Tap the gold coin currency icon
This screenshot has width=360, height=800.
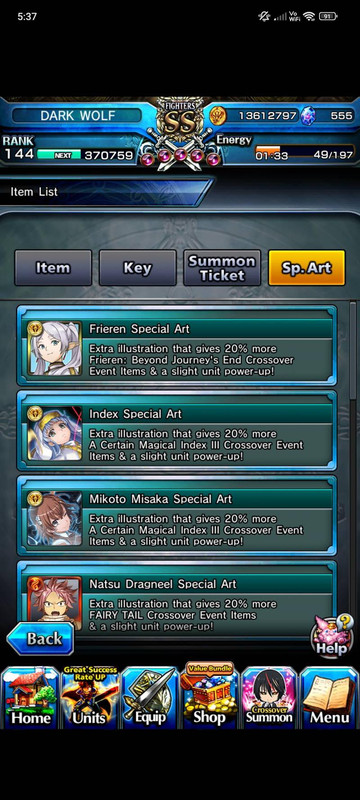click(218, 116)
